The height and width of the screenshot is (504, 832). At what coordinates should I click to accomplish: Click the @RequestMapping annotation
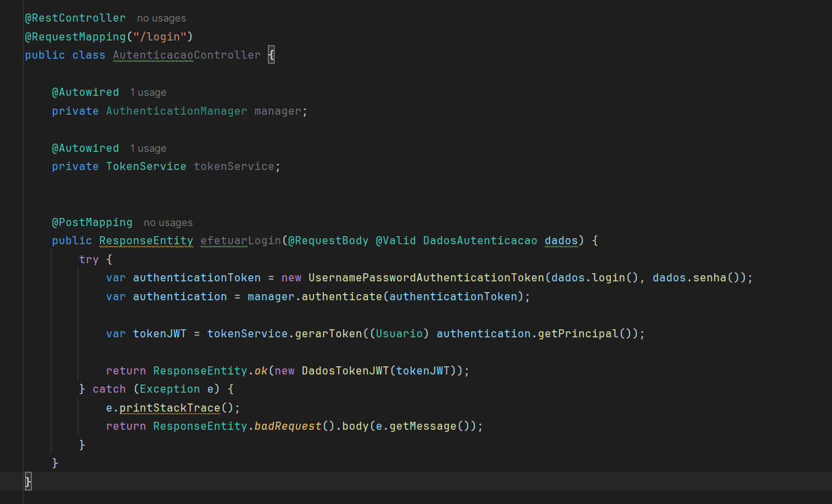point(75,36)
